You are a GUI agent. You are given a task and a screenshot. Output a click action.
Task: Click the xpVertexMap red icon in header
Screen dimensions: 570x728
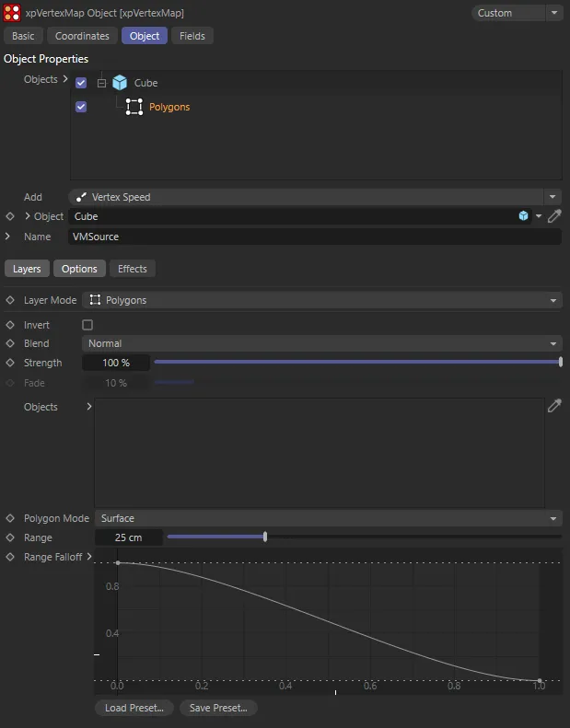[12, 13]
